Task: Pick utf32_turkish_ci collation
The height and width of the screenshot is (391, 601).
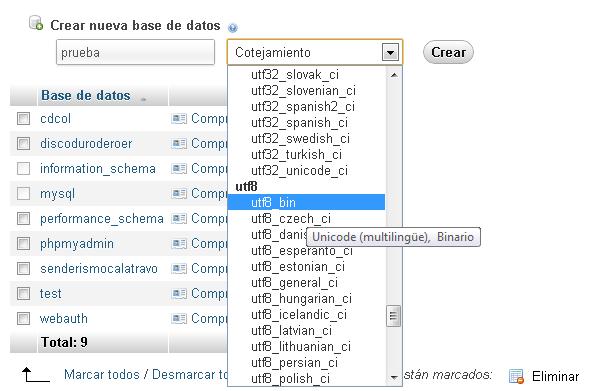Action: point(307,154)
